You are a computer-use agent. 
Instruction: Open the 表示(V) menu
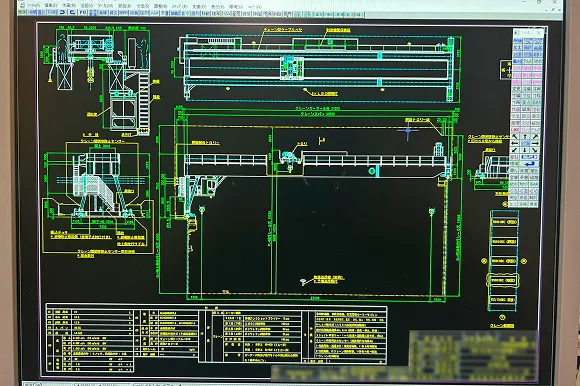pyautogui.click(x=218, y=6)
